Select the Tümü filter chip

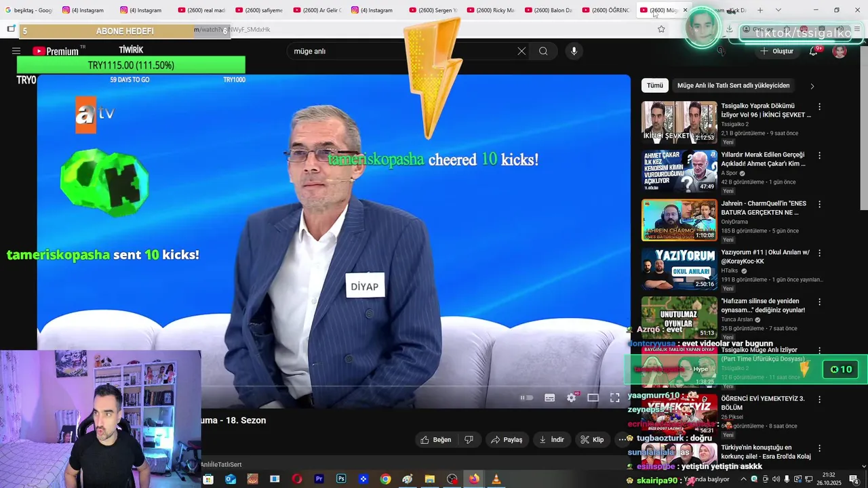click(655, 85)
